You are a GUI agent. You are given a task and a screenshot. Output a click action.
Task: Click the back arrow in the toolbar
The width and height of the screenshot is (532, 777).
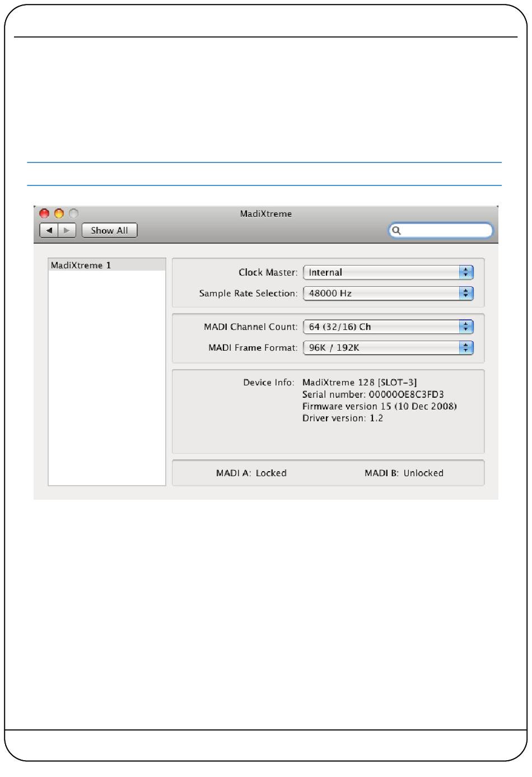tap(49, 230)
